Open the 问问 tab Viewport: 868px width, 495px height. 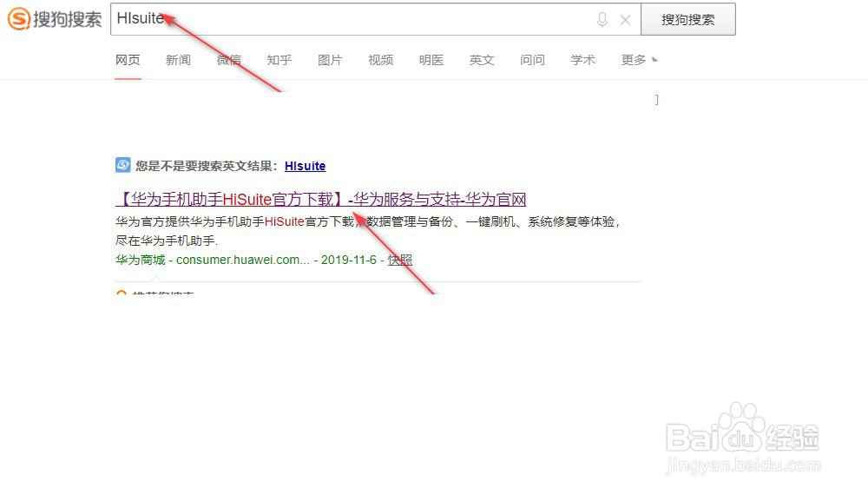point(533,60)
